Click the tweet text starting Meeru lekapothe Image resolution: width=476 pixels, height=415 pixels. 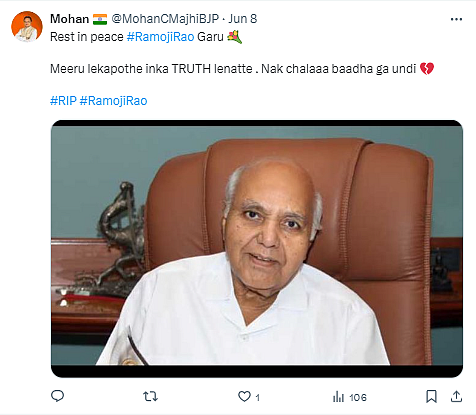[242, 69]
